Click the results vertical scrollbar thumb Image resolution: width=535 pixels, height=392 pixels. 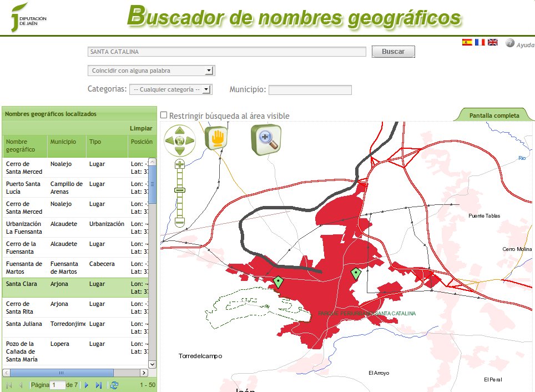coord(153,184)
